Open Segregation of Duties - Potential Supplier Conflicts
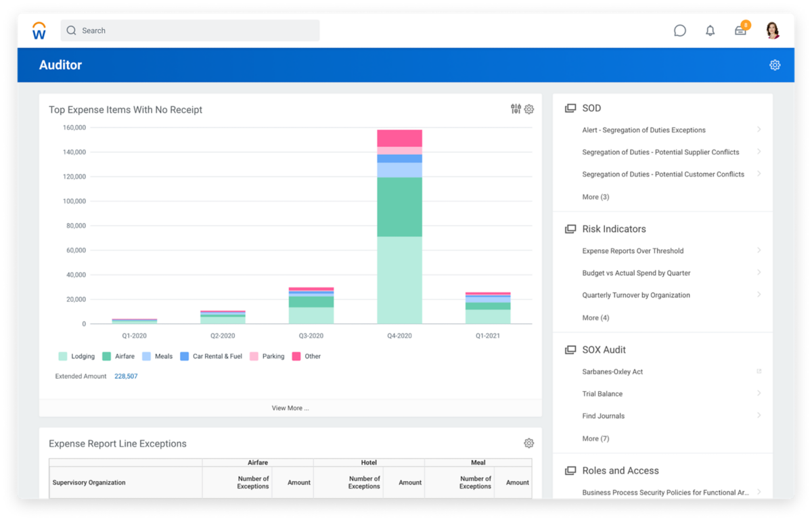 pos(660,152)
